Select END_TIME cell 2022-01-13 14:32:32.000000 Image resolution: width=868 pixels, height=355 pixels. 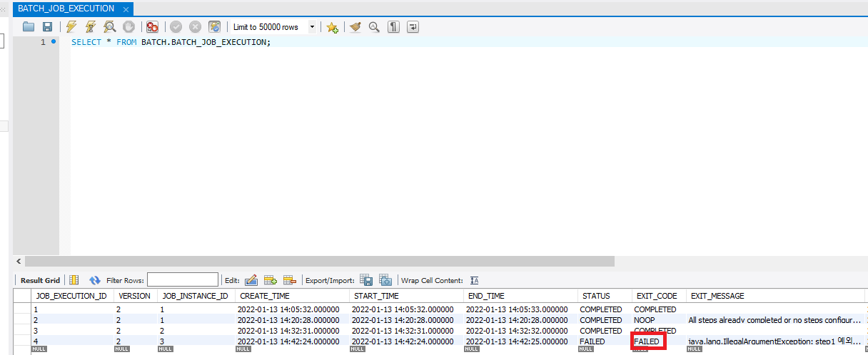tap(520, 331)
